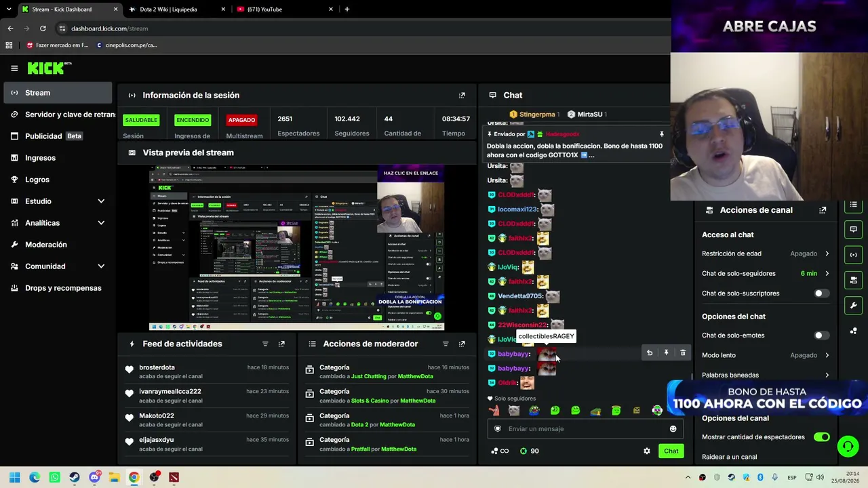Pop out the Información de la sesión panel
The width and height of the screenshot is (868, 488).
click(x=462, y=96)
